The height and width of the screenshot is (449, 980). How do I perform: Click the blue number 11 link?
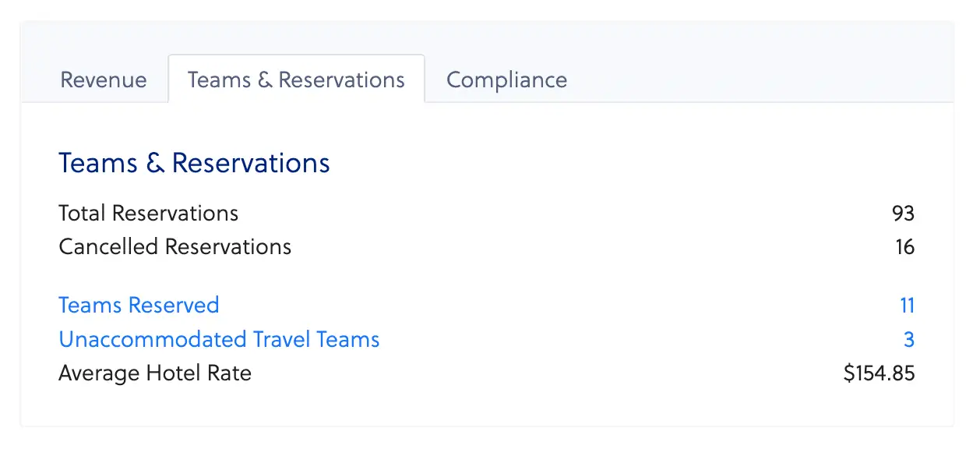[907, 305]
